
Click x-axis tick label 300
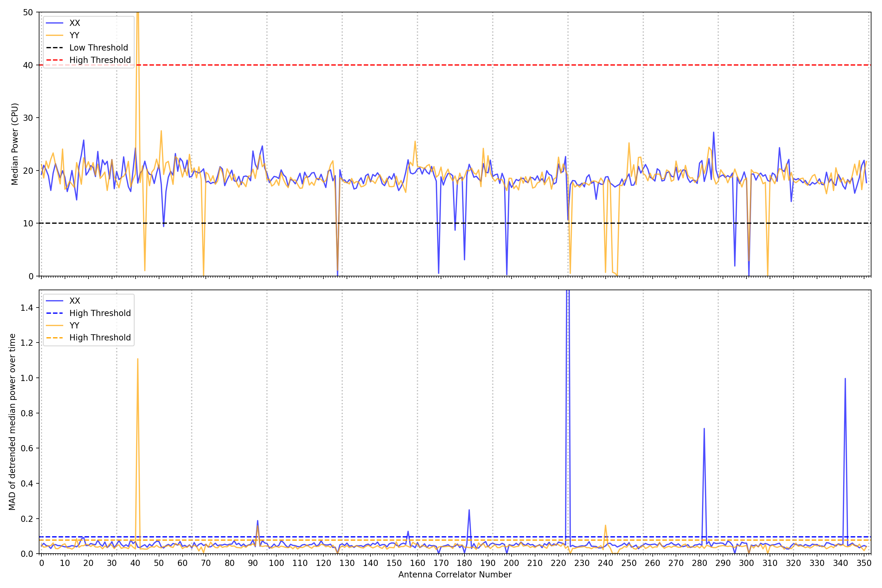tap(746, 563)
